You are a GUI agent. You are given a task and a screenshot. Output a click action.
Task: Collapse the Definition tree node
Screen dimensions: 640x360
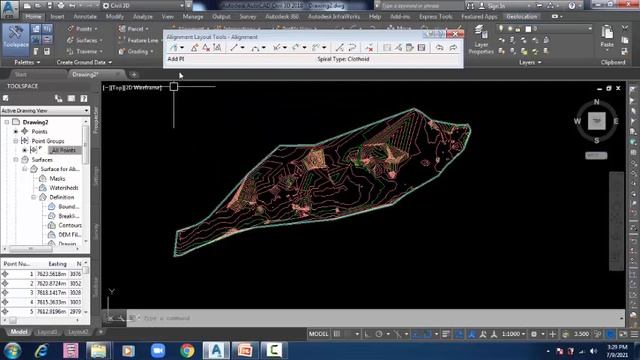pos(33,197)
